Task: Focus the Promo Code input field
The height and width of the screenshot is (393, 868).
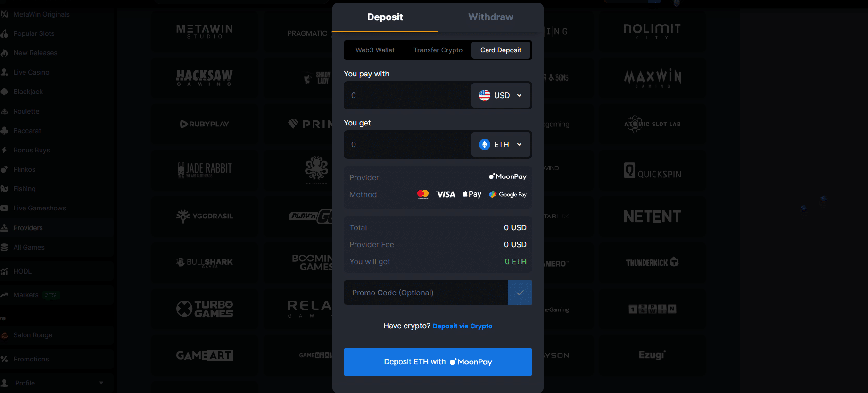Action: point(425,293)
